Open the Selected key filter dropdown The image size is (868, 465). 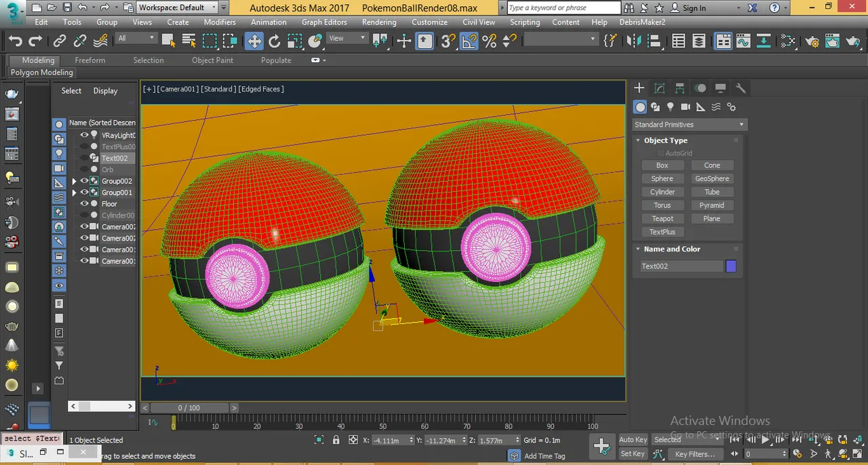pos(686,439)
